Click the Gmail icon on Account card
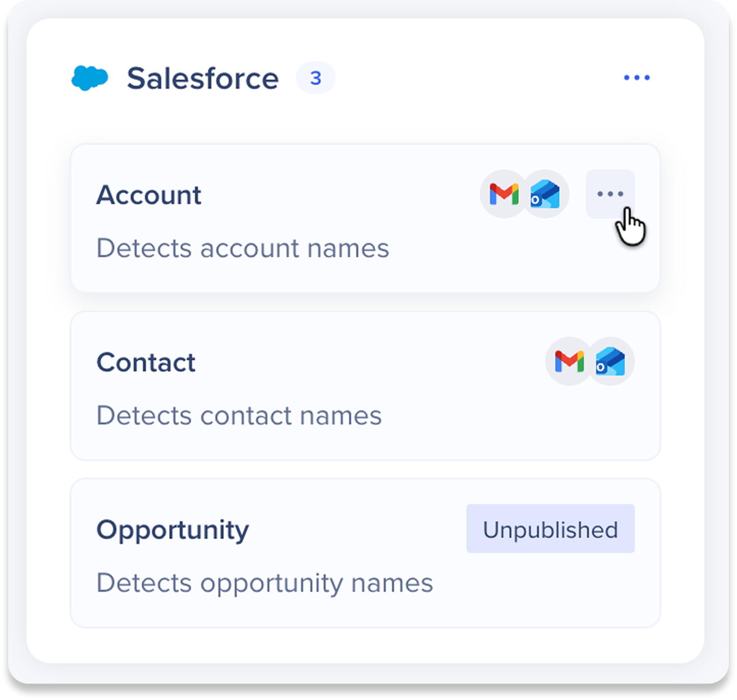This screenshot has width=737, height=700. pyautogui.click(x=504, y=194)
